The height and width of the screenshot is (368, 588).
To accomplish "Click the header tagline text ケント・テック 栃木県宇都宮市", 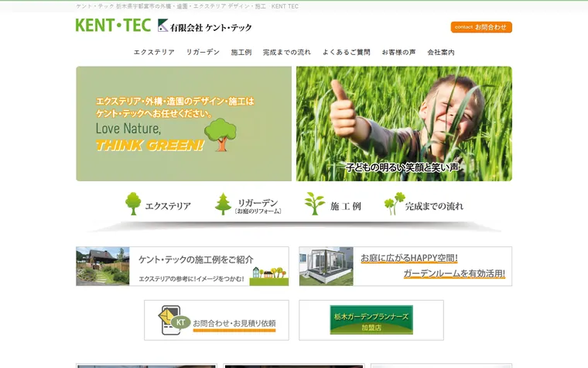I will click(x=187, y=6).
